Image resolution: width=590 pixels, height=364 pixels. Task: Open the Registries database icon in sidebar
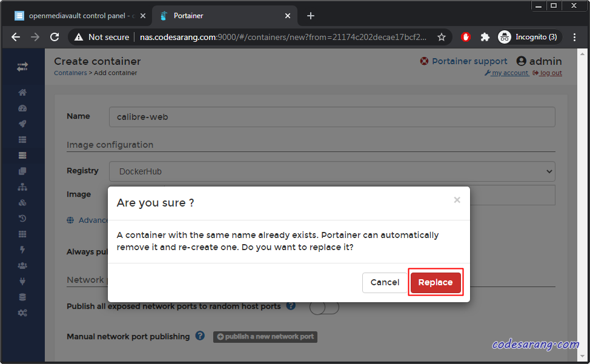(x=22, y=297)
